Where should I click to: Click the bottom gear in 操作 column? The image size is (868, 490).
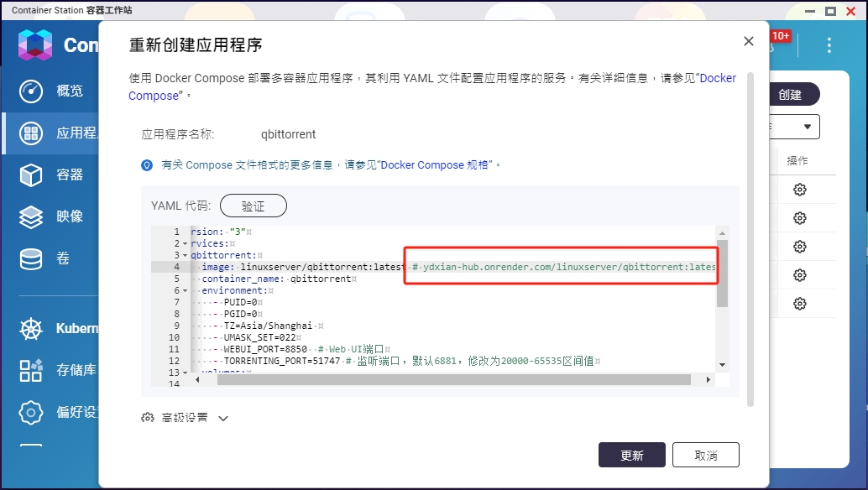799,304
